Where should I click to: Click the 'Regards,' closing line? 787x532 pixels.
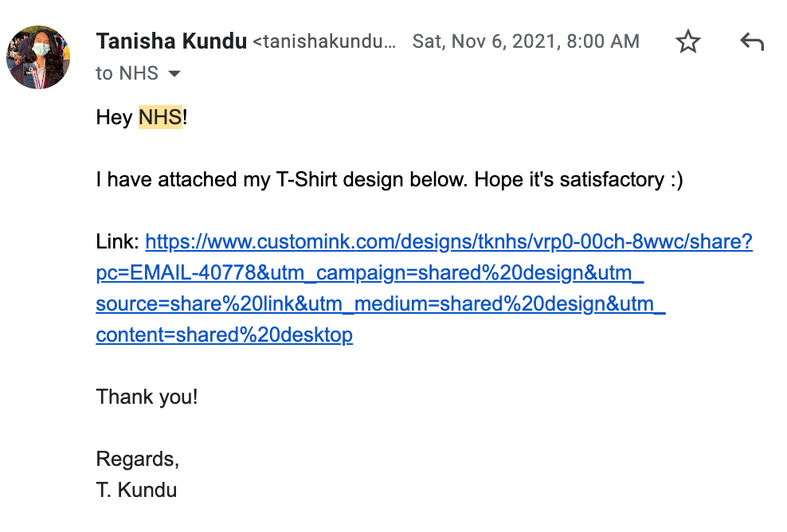138,459
